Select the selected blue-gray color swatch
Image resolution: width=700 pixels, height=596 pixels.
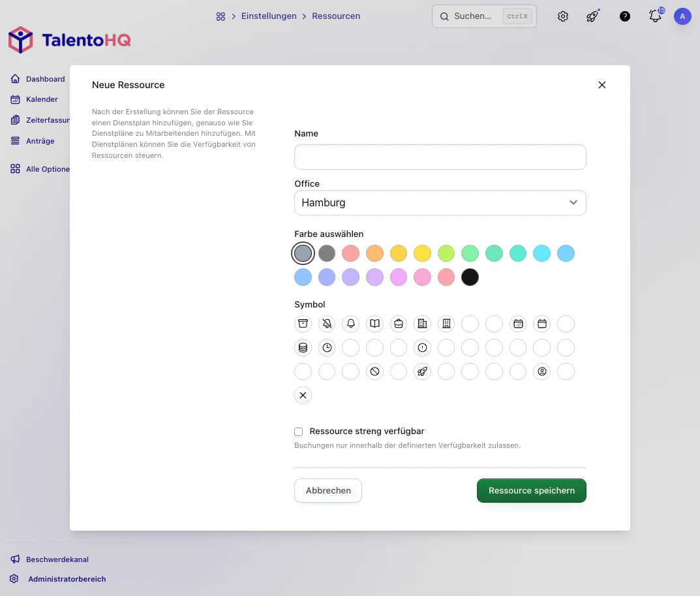click(x=303, y=253)
